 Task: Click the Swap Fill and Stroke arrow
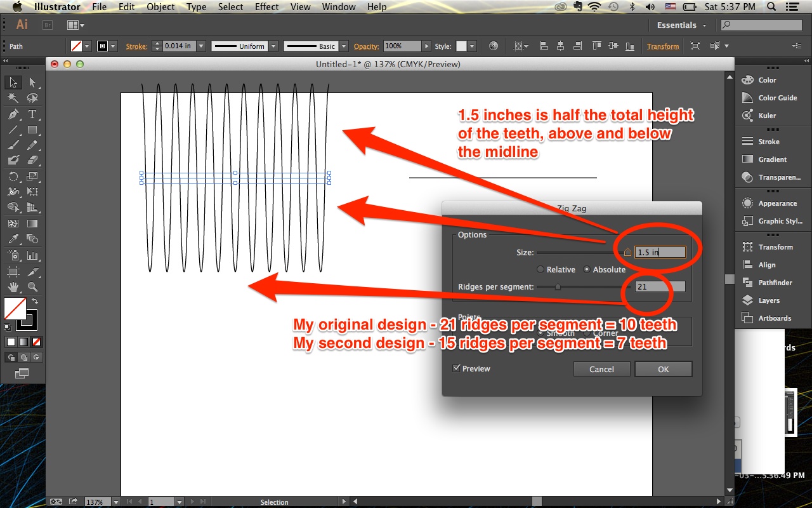(36, 301)
